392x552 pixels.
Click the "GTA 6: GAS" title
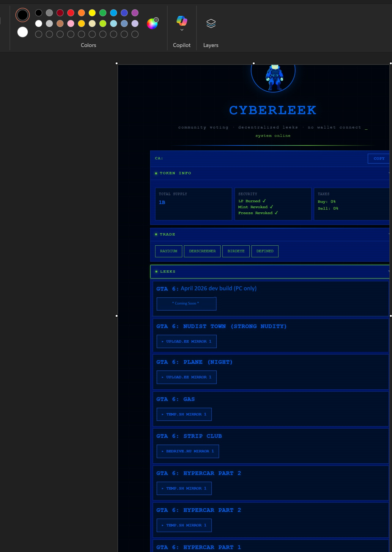tap(175, 399)
